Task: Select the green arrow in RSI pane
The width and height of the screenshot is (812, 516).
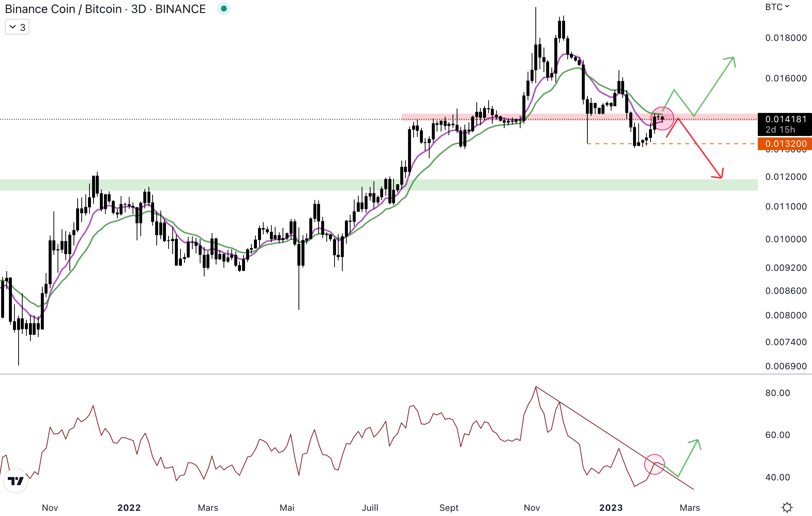Action: click(x=688, y=458)
